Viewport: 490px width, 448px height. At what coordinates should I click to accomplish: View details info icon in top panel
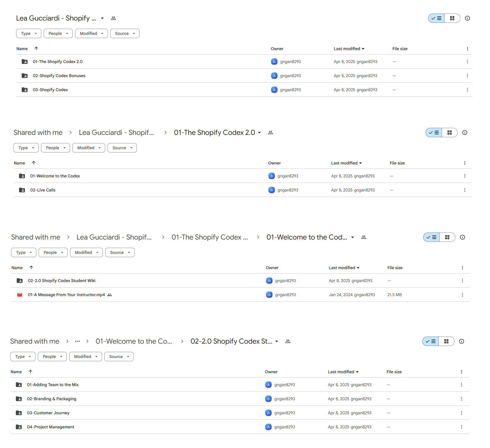(467, 18)
